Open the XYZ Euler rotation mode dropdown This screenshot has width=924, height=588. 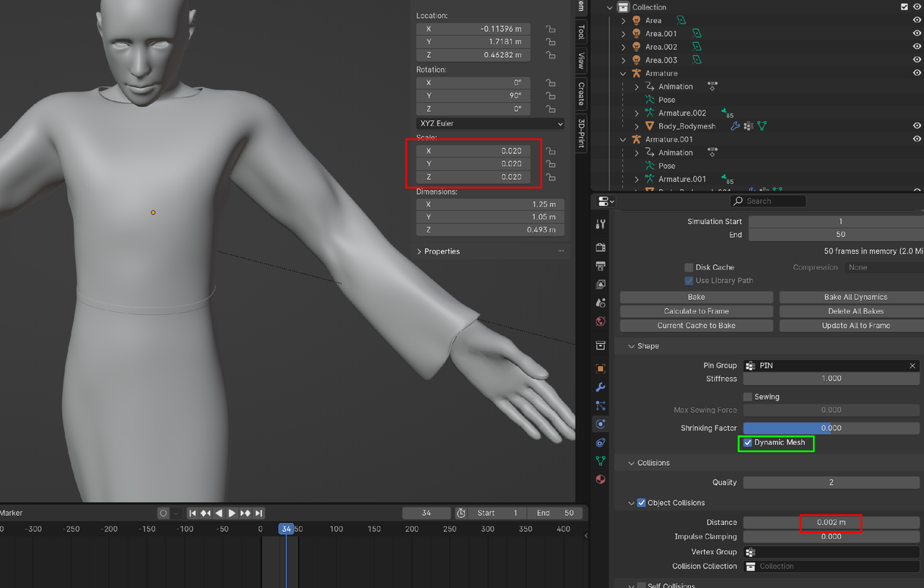click(490, 124)
